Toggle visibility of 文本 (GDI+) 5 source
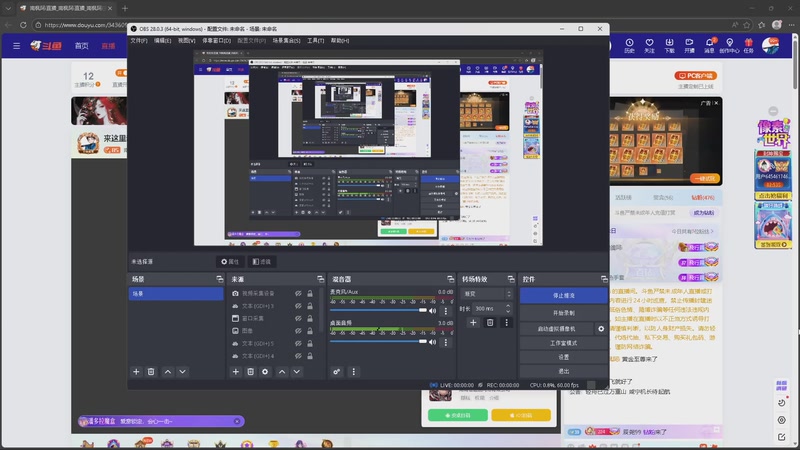800x450 pixels. click(x=298, y=343)
